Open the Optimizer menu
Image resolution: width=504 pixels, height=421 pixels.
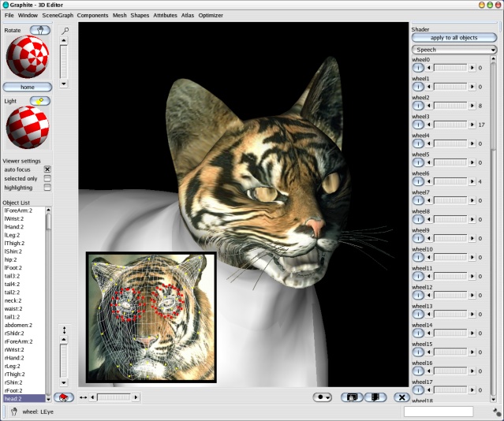click(x=211, y=15)
